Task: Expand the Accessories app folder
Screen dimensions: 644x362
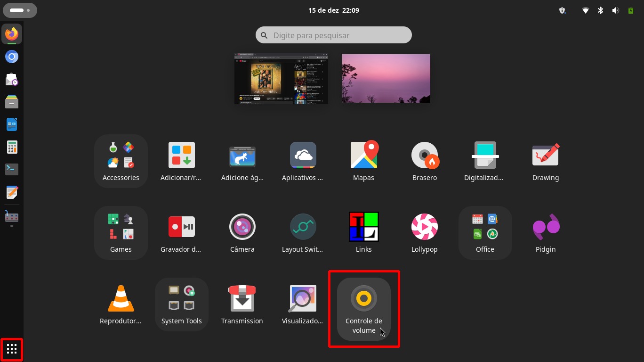Action: click(121, 161)
